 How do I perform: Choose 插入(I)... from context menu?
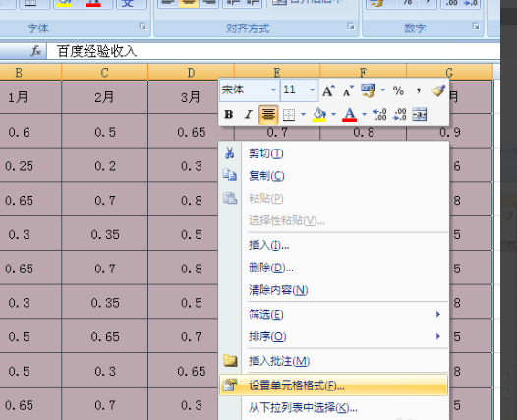point(333,245)
